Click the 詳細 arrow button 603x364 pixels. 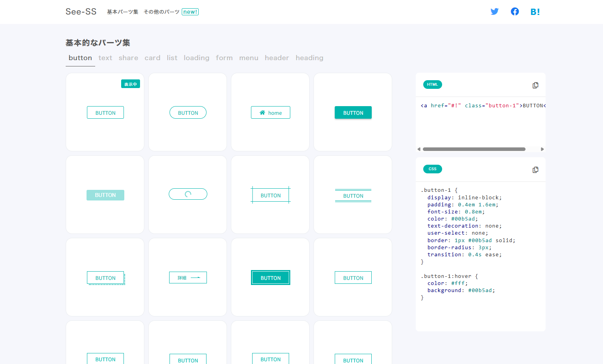point(188,278)
